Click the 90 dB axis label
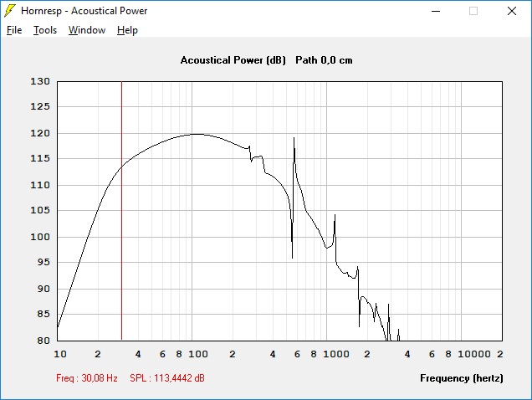This screenshot has width=532, height=400. coord(43,289)
